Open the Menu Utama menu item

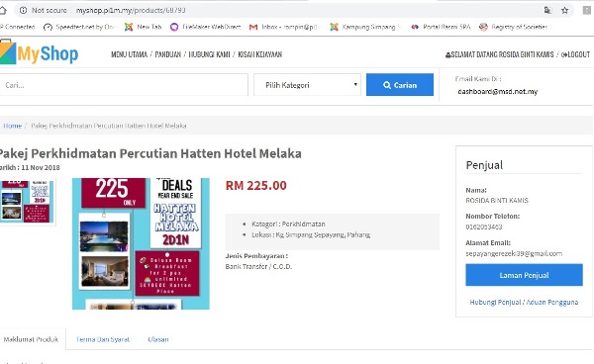click(129, 54)
